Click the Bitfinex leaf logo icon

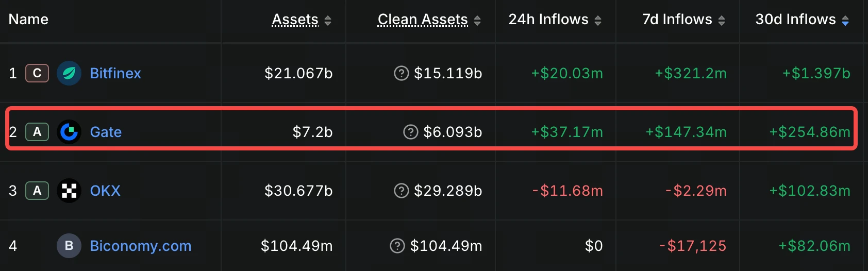[x=69, y=73]
